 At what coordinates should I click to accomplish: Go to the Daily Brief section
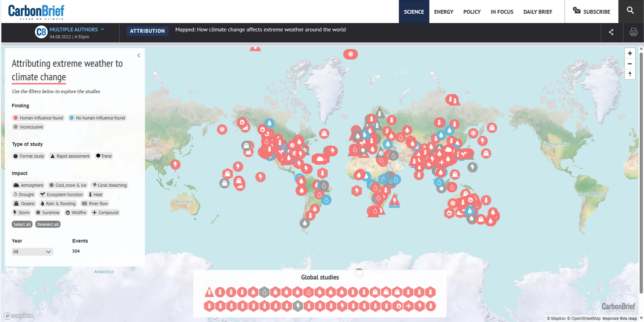coord(537,12)
